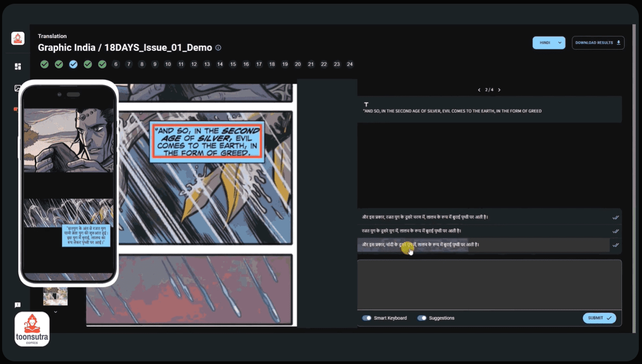Expand the thumbnail list down chevron
642x364 pixels.
(55, 312)
